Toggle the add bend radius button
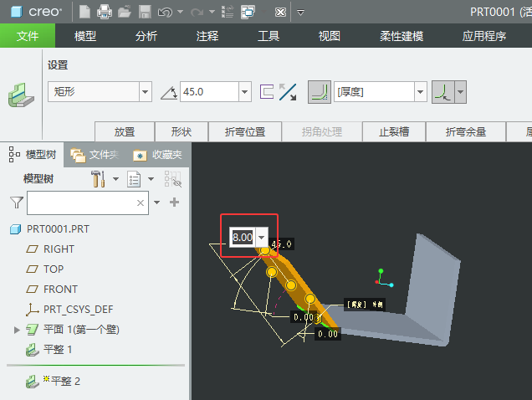 tap(320, 92)
